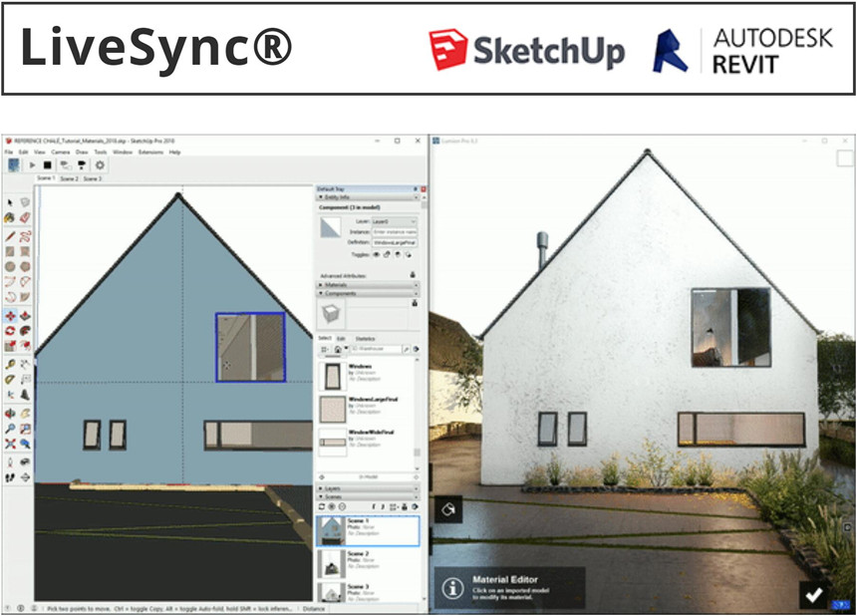Switch to the Scene 3 tab
Image resolution: width=857 pixels, height=616 pixels.
click(x=93, y=178)
